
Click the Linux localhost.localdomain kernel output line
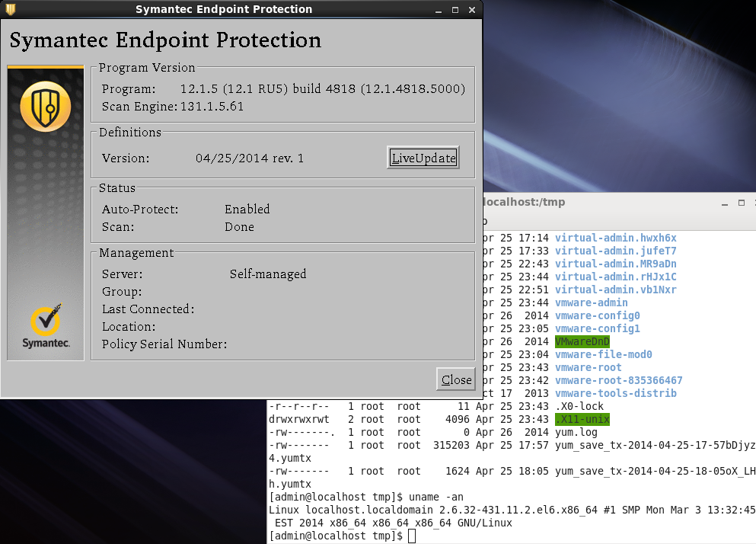512,510
